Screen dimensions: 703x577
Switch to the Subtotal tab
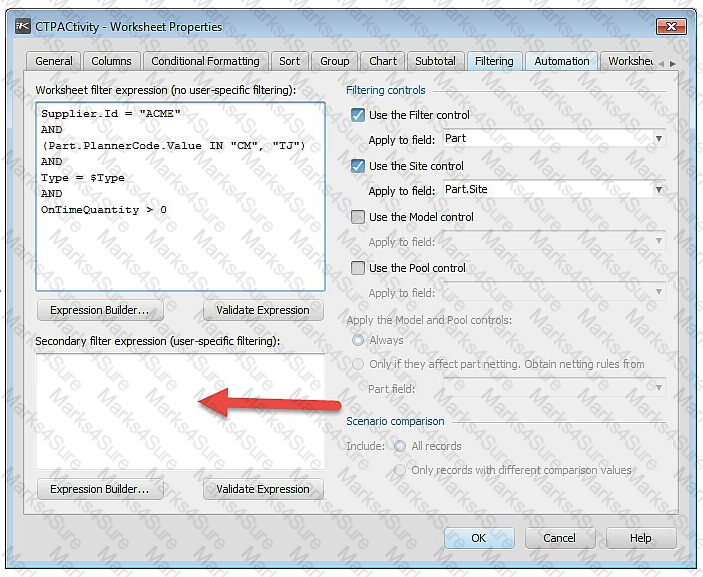(435, 61)
